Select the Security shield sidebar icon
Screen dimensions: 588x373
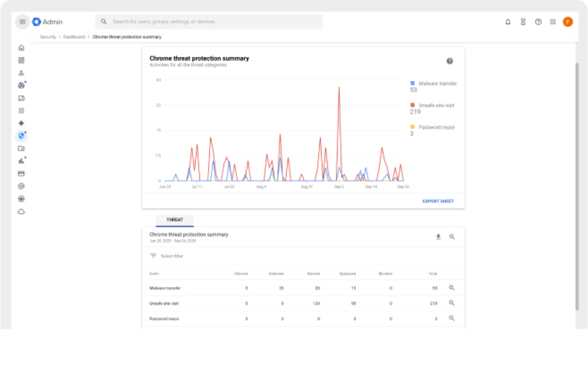click(x=21, y=136)
